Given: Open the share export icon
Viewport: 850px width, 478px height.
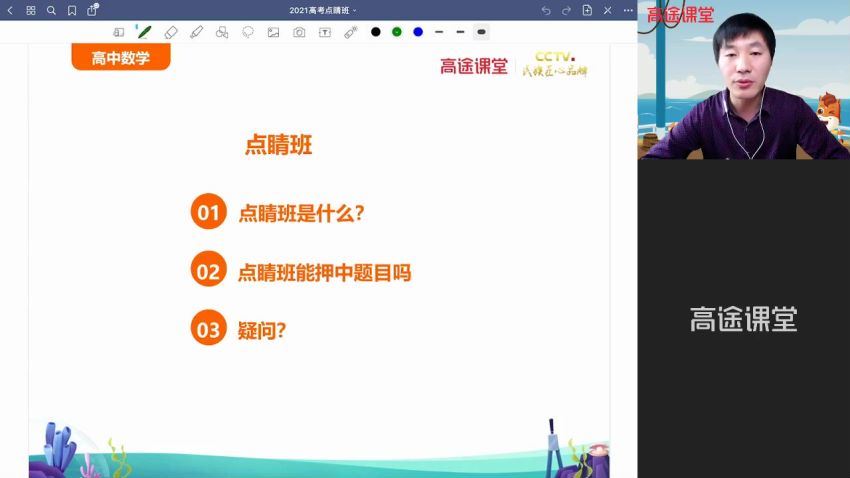Looking at the screenshot, I should click(x=92, y=10).
